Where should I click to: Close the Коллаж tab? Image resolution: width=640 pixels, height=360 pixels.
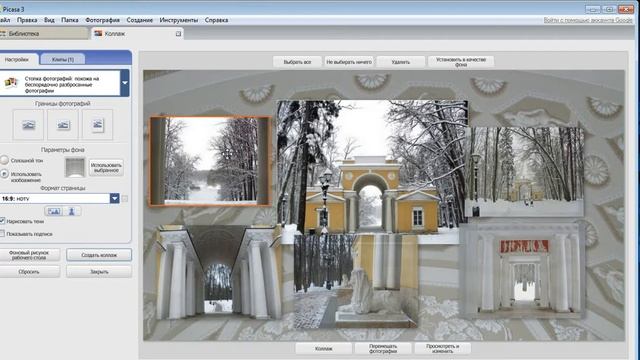pos(178,34)
